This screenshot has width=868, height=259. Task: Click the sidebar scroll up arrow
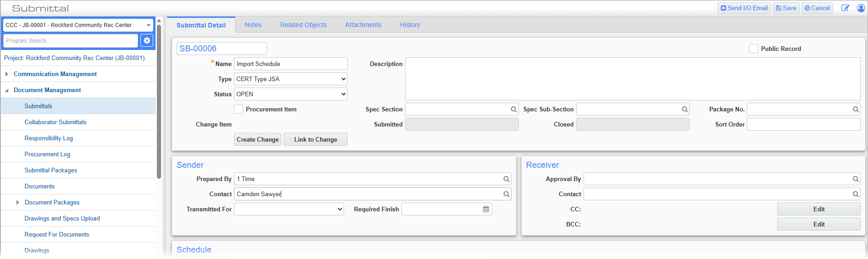(159, 21)
